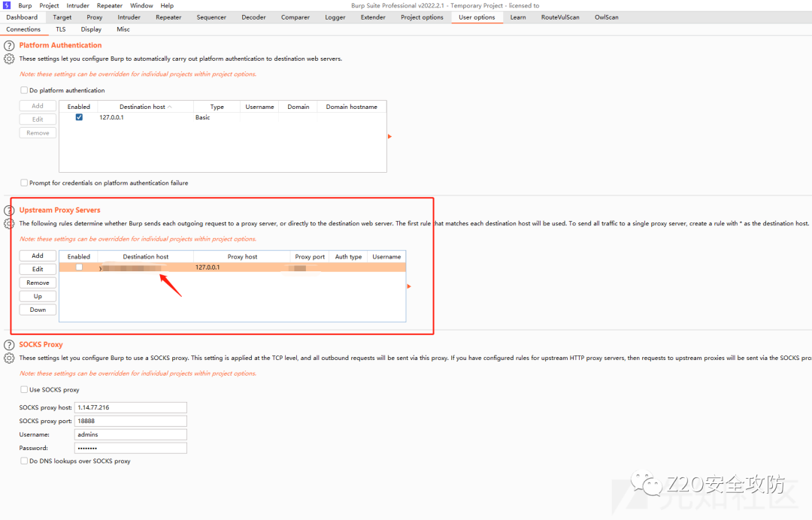Open the Platform Authentication gear options
This screenshot has height=520, width=812.
coord(9,59)
